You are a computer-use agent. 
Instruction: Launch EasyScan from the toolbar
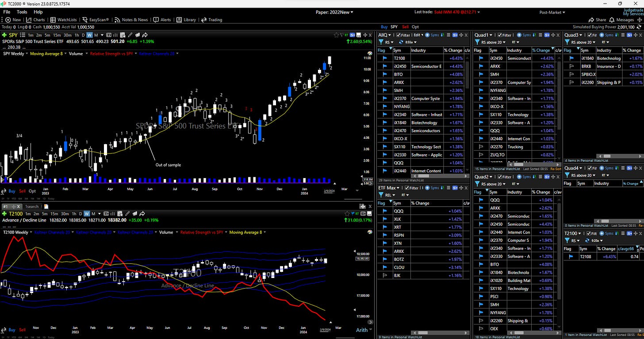pos(96,20)
